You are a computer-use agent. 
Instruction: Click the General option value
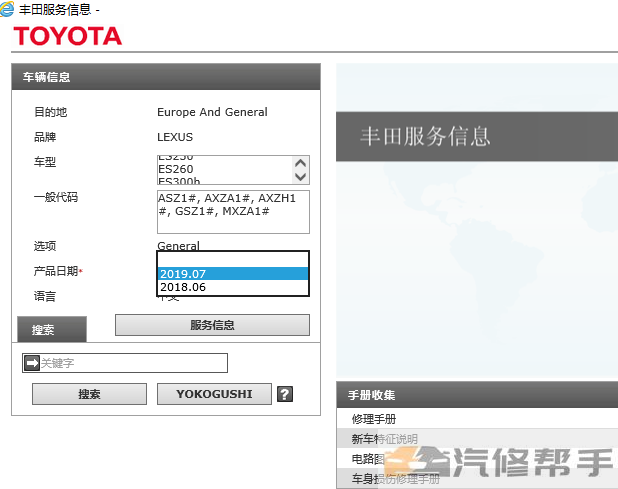(x=178, y=246)
